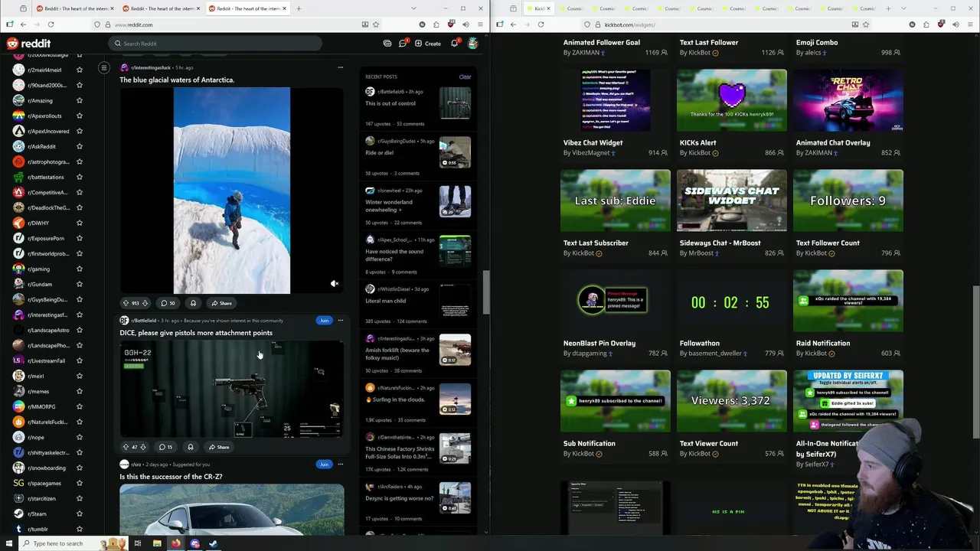This screenshot has width=980, height=551.
Task: Open more options on r/crz post
Action: coord(341,465)
